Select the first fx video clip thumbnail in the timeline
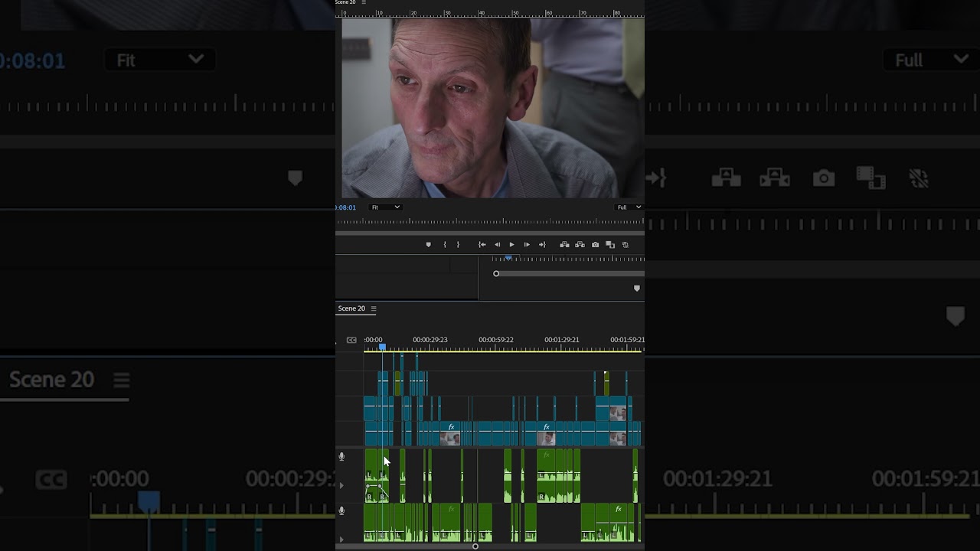Screen dimensions: 980x551 click(x=450, y=439)
